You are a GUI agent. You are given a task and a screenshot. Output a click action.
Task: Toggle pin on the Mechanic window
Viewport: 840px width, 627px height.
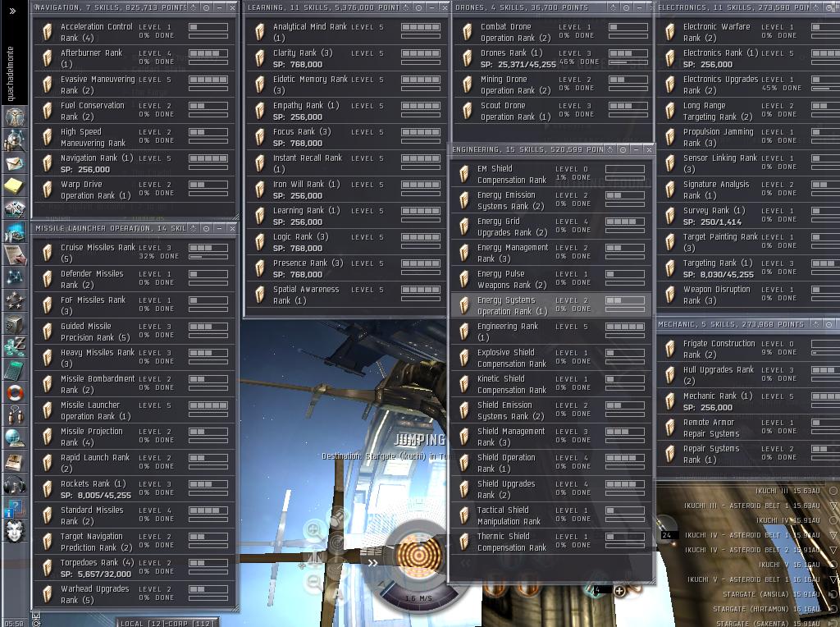[x=816, y=324]
